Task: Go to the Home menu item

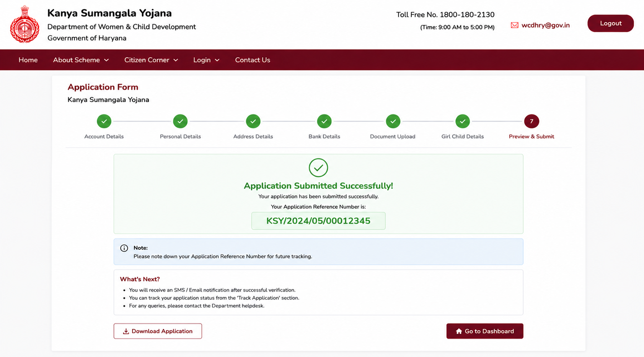Action: pyautogui.click(x=28, y=60)
